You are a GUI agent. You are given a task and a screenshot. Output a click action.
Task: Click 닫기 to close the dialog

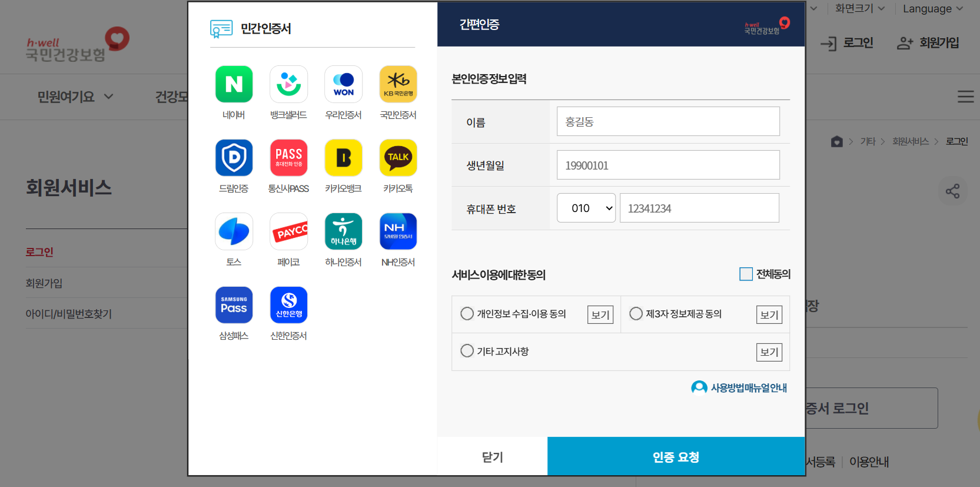click(493, 456)
